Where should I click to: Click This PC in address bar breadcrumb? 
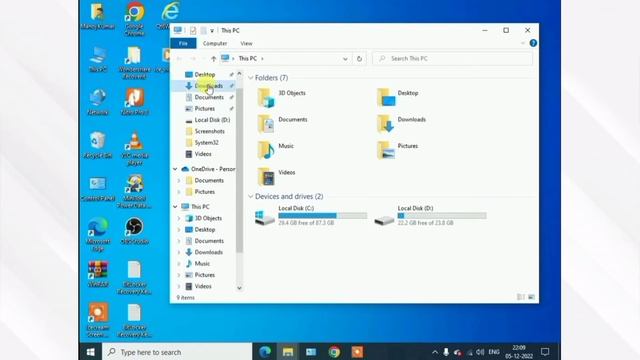pyautogui.click(x=248, y=59)
